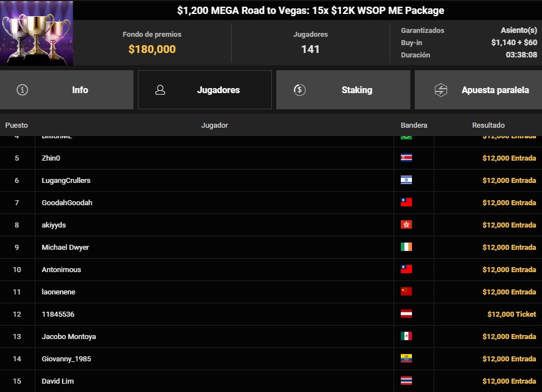Click the Apuesta paralela swap icon
This screenshot has width=542, height=392.
point(441,90)
